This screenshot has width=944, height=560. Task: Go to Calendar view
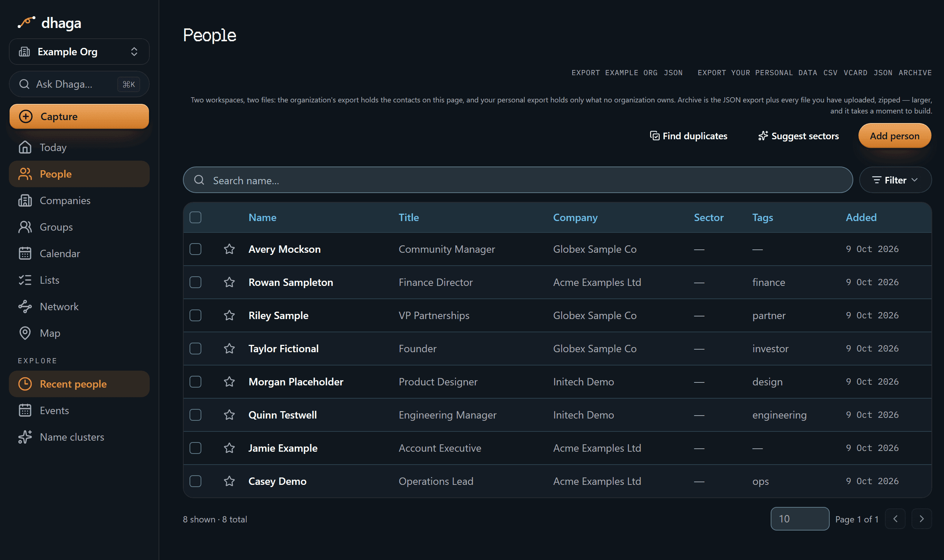pos(79,253)
